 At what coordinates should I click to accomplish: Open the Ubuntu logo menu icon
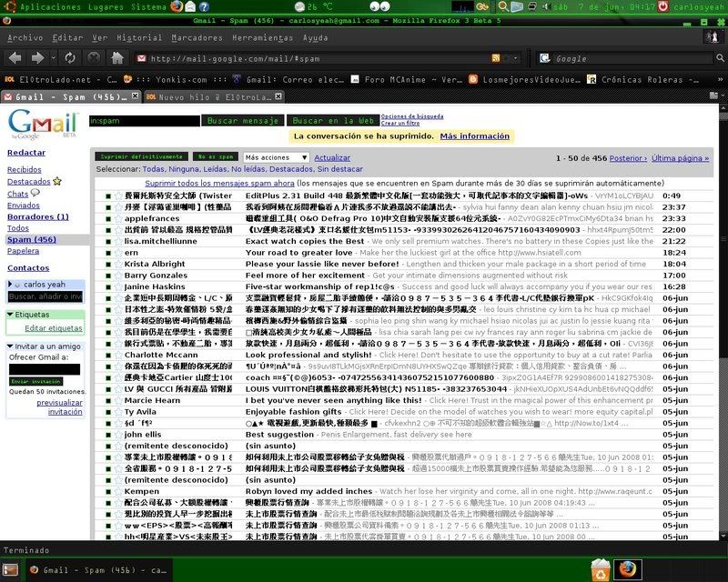[x=10, y=6]
